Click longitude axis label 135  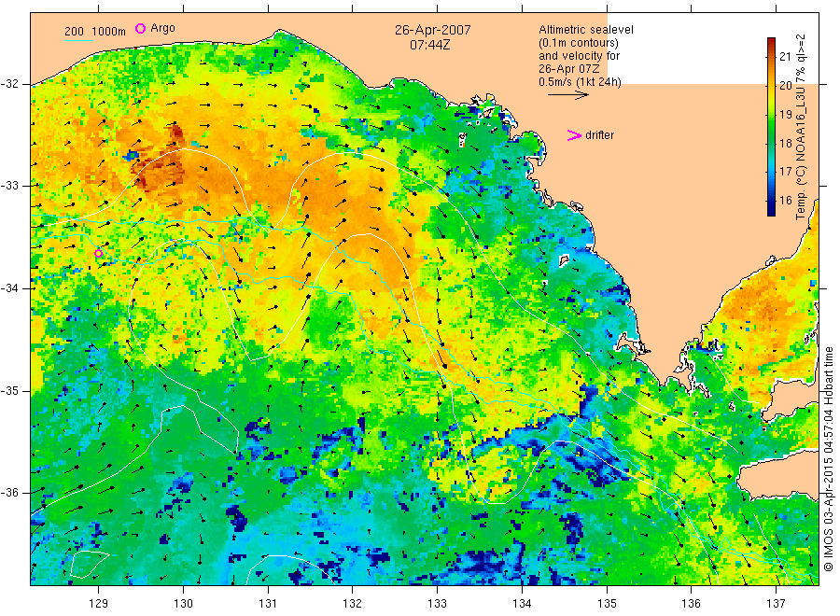point(607,604)
